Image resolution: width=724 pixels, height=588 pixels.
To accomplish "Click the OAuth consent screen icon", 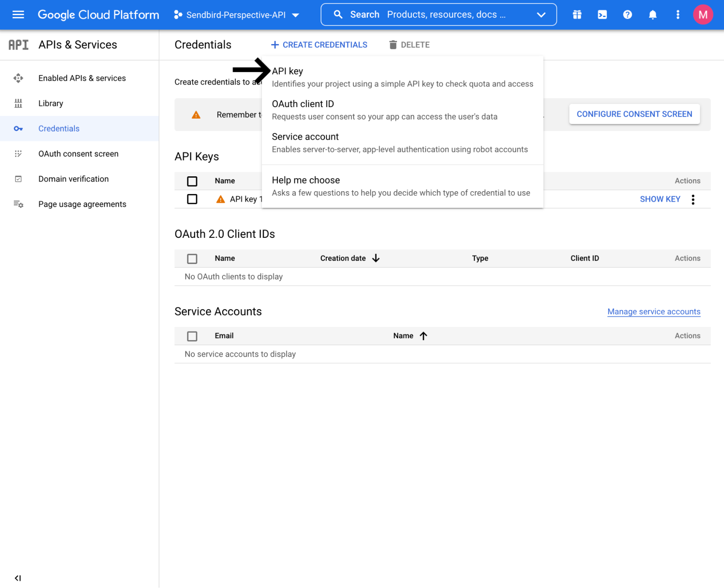I will (18, 154).
